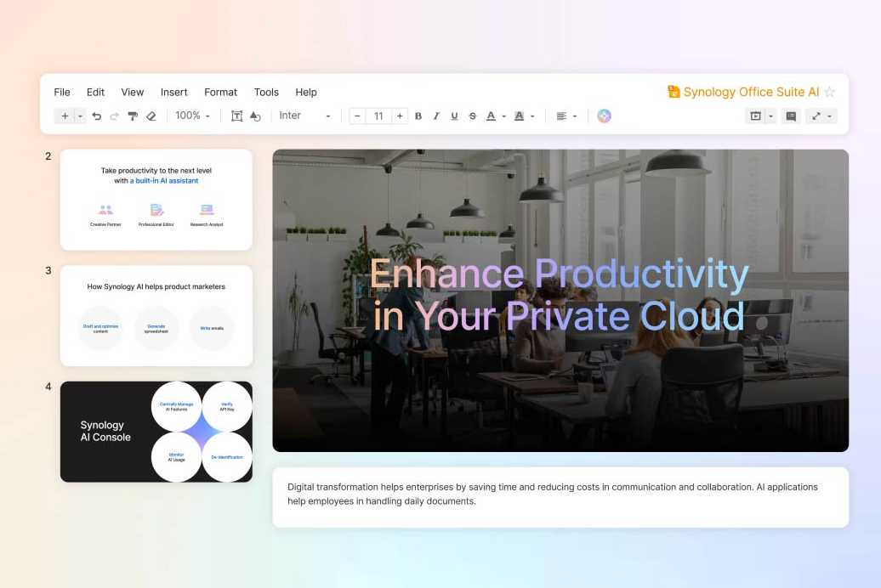The image size is (881, 588).
Task: Expand the text alignment dropdown arrow
Action: point(575,116)
